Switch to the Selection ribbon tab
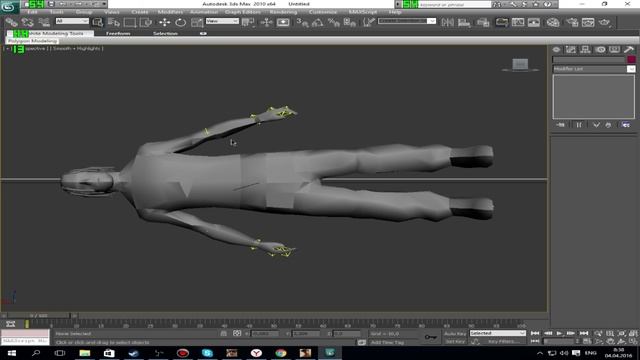This screenshot has height=360, width=640. 165,33
